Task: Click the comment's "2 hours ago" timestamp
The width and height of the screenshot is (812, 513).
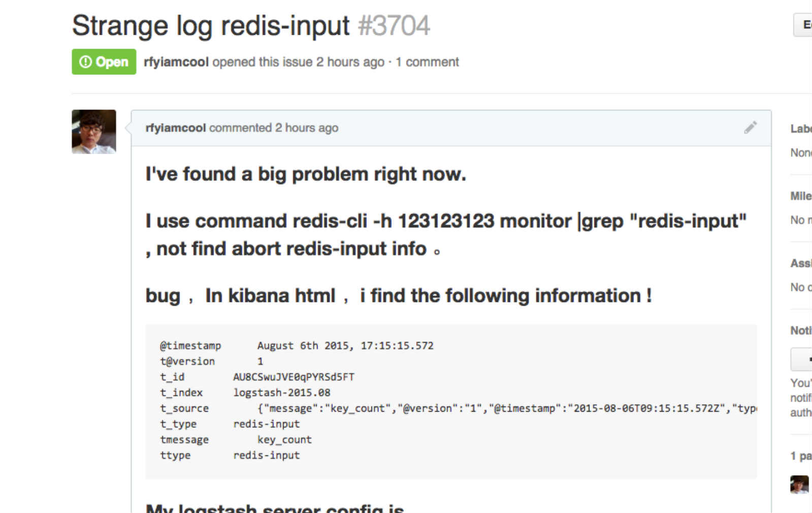Action: pyautogui.click(x=307, y=128)
